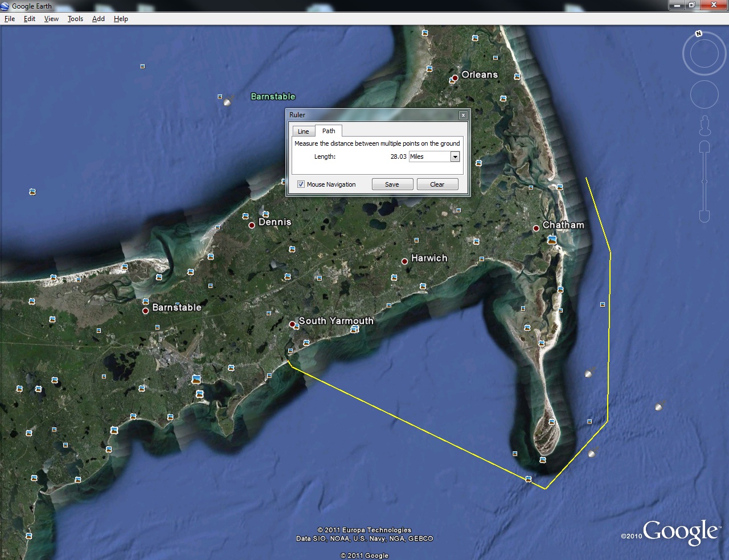Click the South Yarmouth map label
This screenshot has width=729, height=560.
tap(336, 320)
